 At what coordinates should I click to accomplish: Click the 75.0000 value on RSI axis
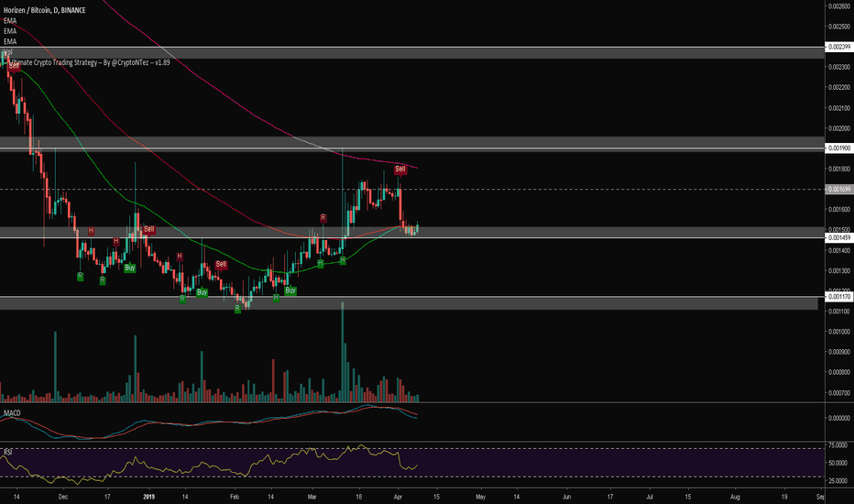[x=838, y=445]
